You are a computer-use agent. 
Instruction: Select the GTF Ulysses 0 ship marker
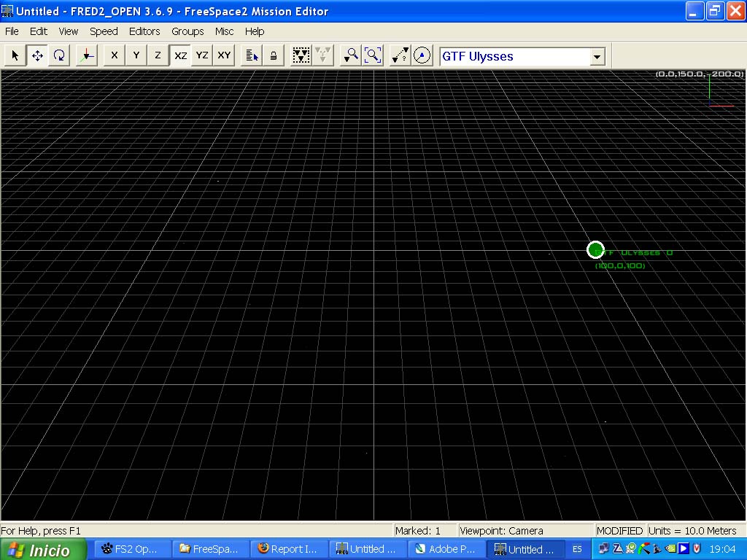(595, 250)
